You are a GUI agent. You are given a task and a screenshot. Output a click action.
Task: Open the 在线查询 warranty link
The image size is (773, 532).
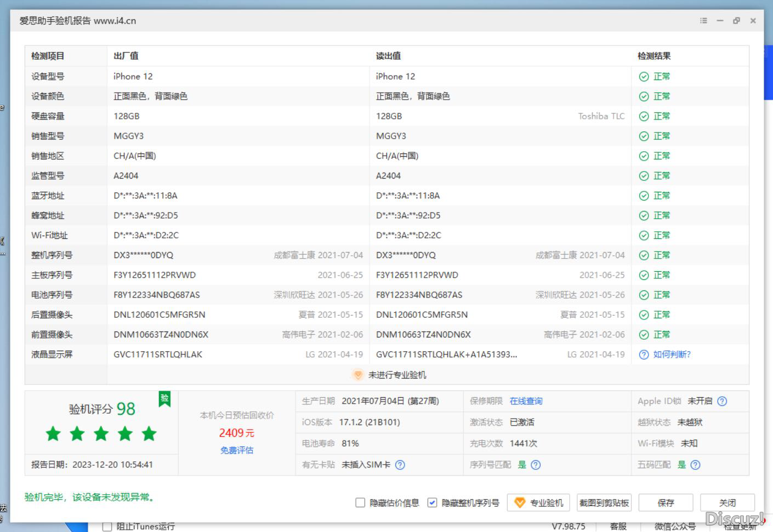(526, 401)
